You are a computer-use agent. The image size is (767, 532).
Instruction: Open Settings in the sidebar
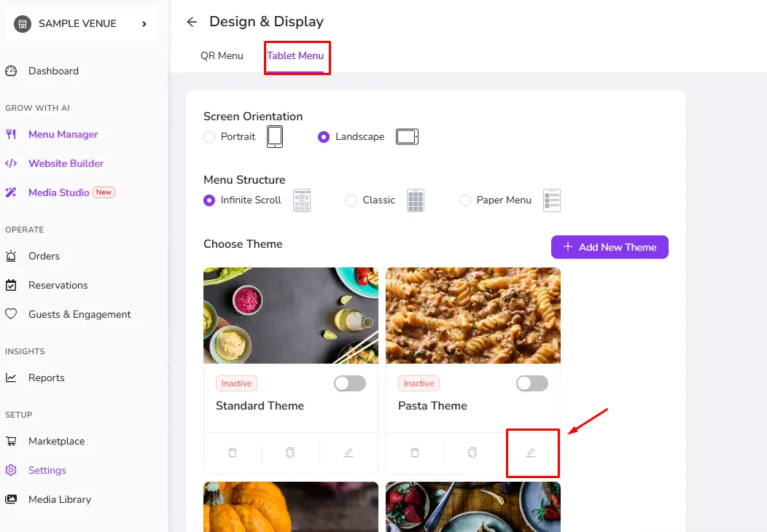(47, 470)
